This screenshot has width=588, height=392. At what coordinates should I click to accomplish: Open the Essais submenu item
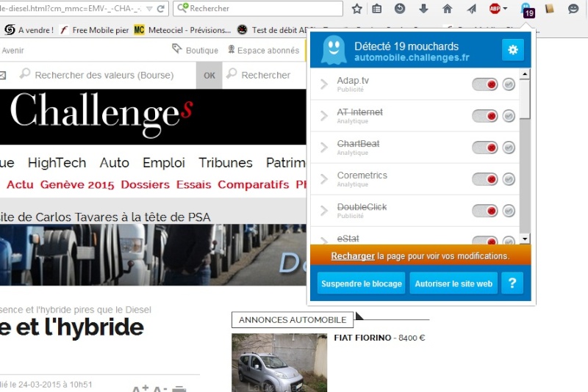(193, 184)
